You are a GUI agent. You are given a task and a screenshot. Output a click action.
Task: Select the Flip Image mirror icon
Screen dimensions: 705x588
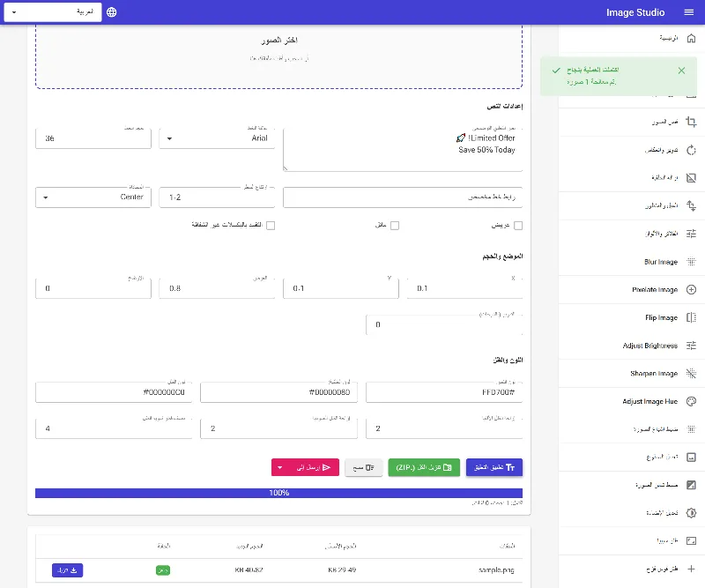(x=691, y=317)
